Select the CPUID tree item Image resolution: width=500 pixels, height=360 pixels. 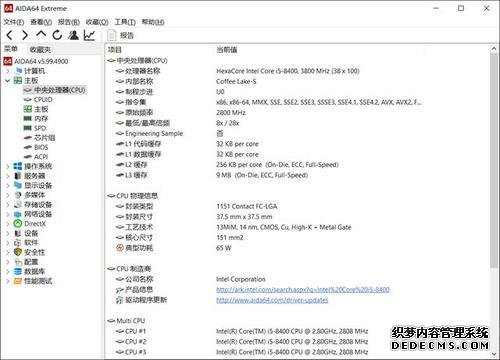(38, 100)
